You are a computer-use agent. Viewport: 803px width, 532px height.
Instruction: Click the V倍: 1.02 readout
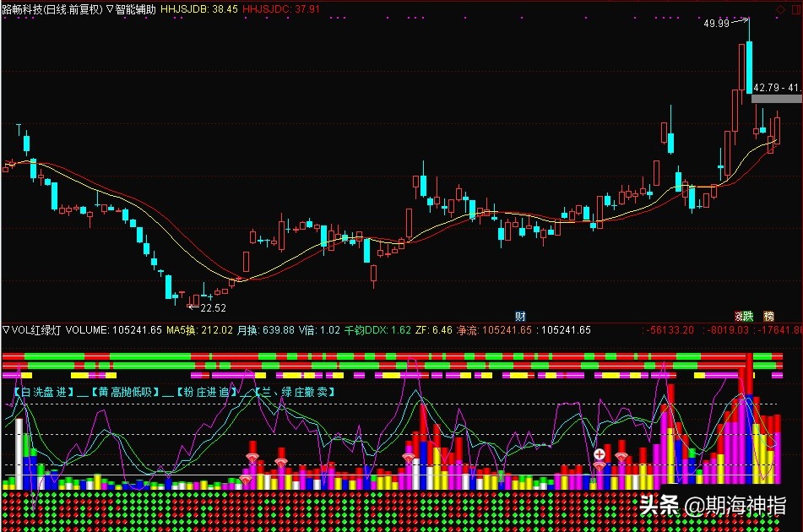[319, 330]
